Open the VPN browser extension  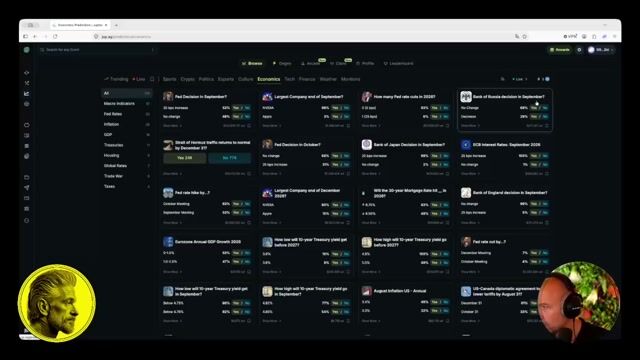point(570,36)
